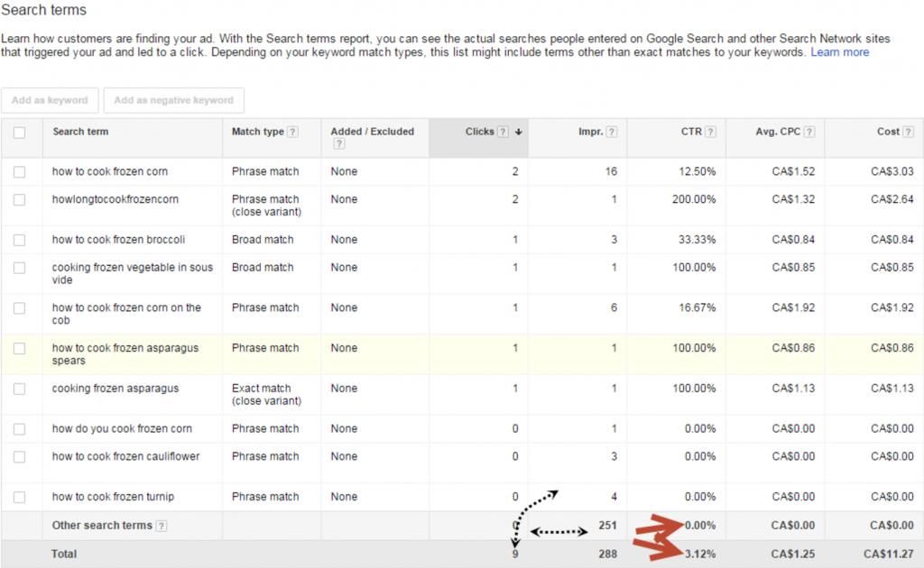Sort table by the Cost column header

tap(888, 132)
